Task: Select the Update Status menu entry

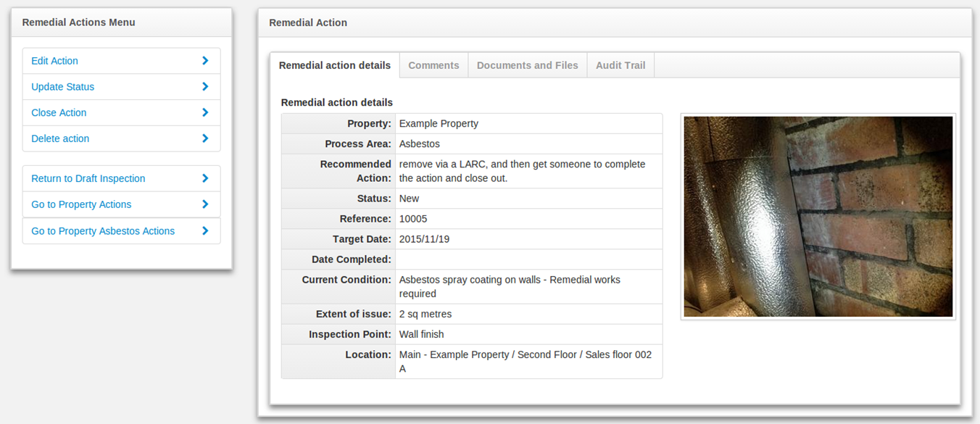Action: pos(62,87)
